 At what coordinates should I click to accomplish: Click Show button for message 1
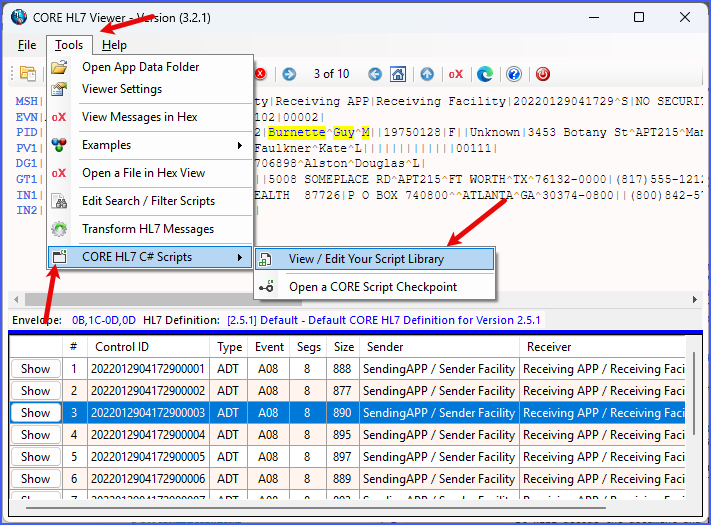[36, 369]
